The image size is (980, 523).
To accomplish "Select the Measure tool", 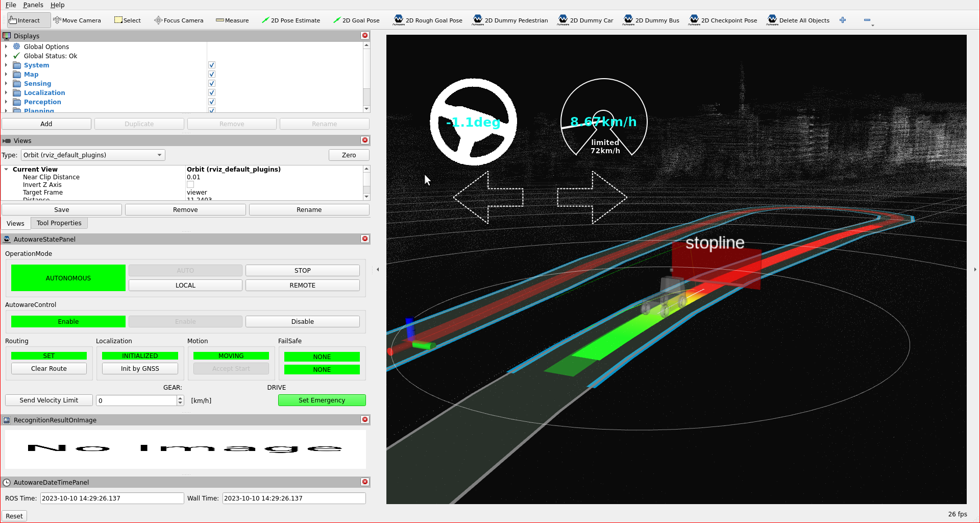I will point(232,20).
